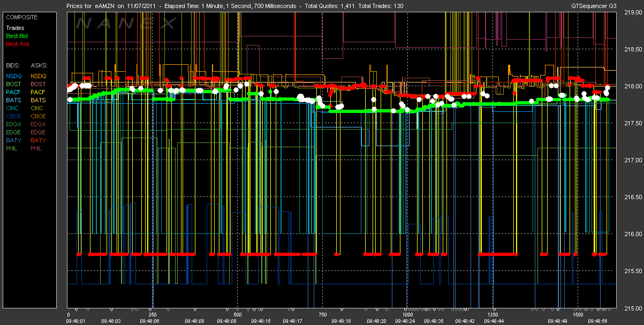Click the 09:48:35 time label

(433, 321)
